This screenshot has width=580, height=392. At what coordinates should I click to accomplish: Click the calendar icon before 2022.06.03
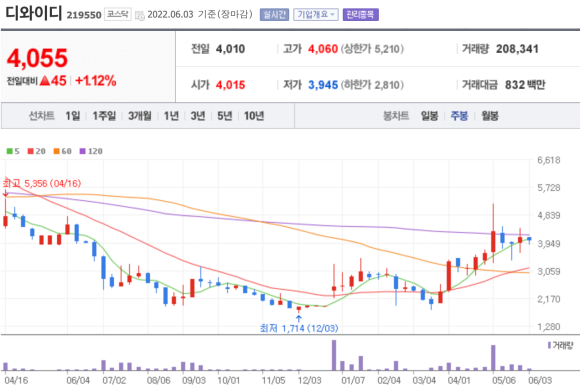coord(139,16)
